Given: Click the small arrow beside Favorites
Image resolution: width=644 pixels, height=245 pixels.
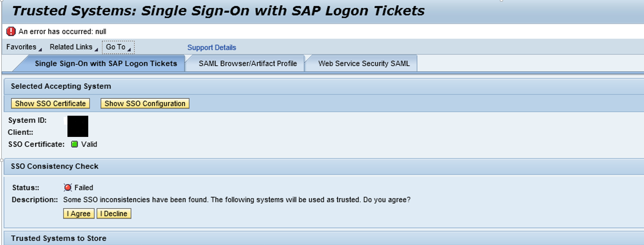Looking at the screenshot, I should pyautogui.click(x=40, y=50).
